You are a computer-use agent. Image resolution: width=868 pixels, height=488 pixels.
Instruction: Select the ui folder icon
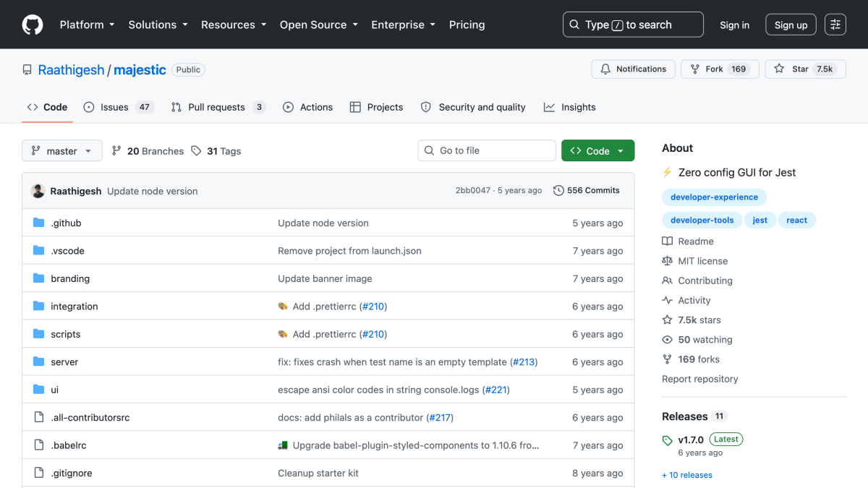tap(39, 390)
